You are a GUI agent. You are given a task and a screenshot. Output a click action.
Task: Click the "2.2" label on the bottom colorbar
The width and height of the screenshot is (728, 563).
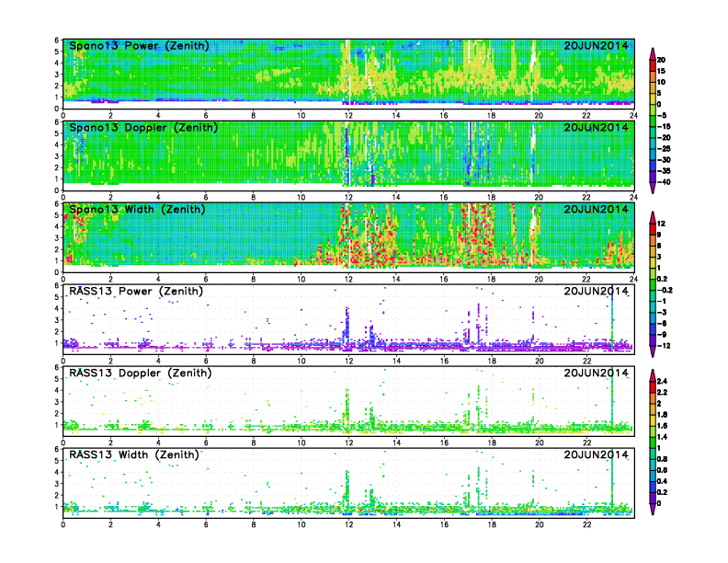coord(662,392)
